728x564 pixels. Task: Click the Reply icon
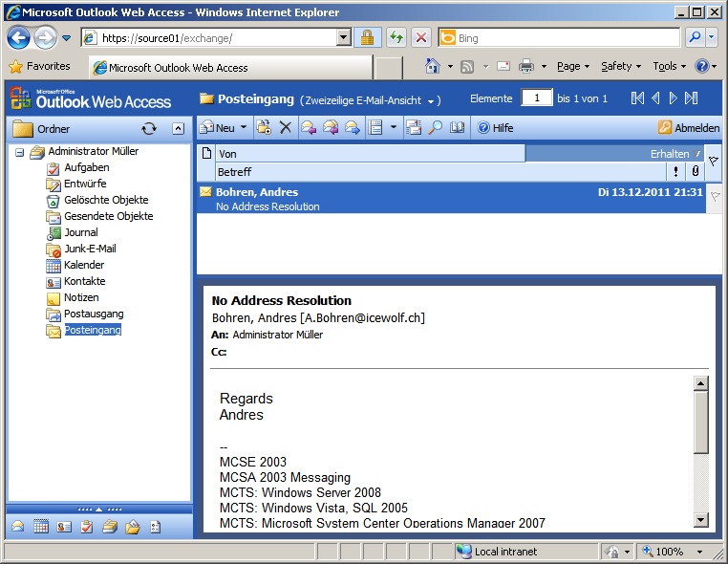pos(309,128)
